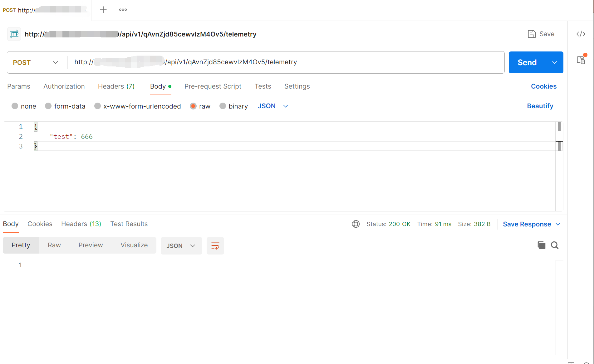594x364 pixels.
Task: Select the none body type radio
Action: coord(15,106)
